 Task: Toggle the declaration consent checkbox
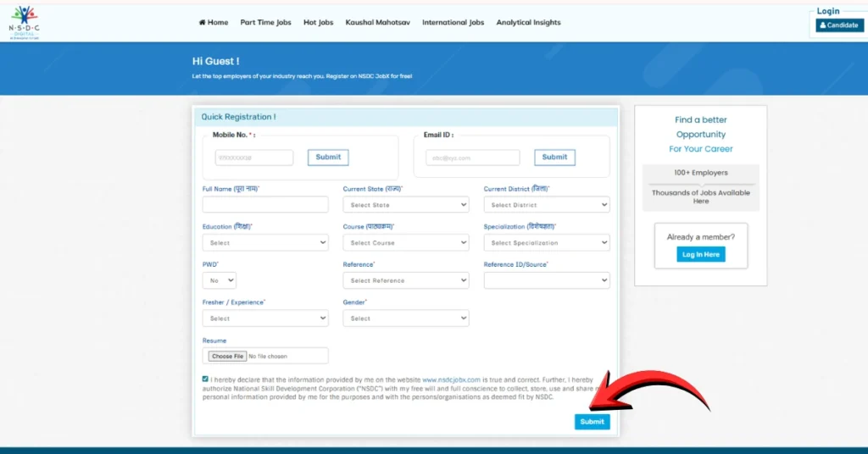tap(205, 379)
